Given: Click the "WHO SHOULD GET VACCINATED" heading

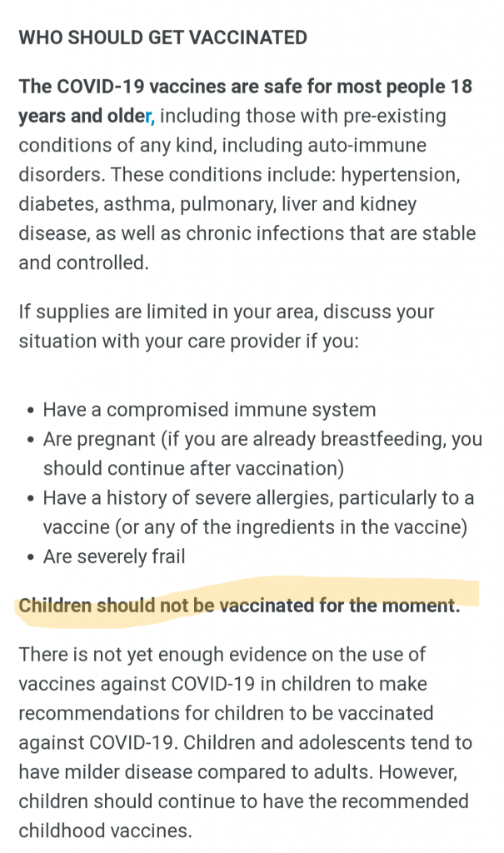Looking at the screenshot, I should point(162,37).
